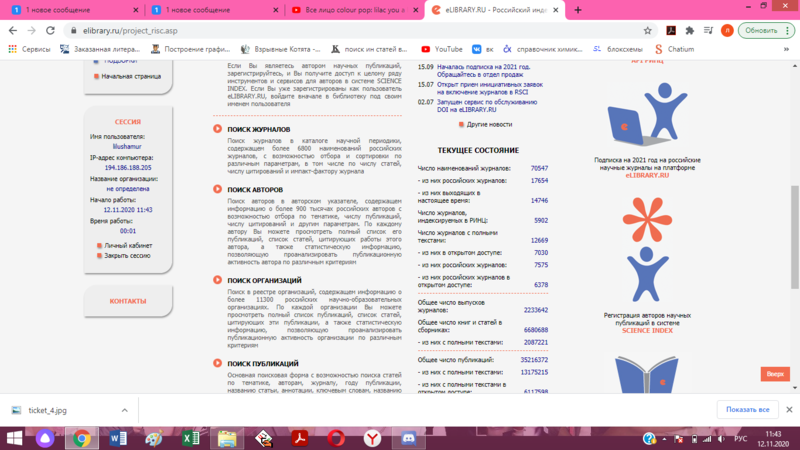Screen dimensions: 800x450
Task: Open Discord from the taskbar
Action: tap(409, 438)
